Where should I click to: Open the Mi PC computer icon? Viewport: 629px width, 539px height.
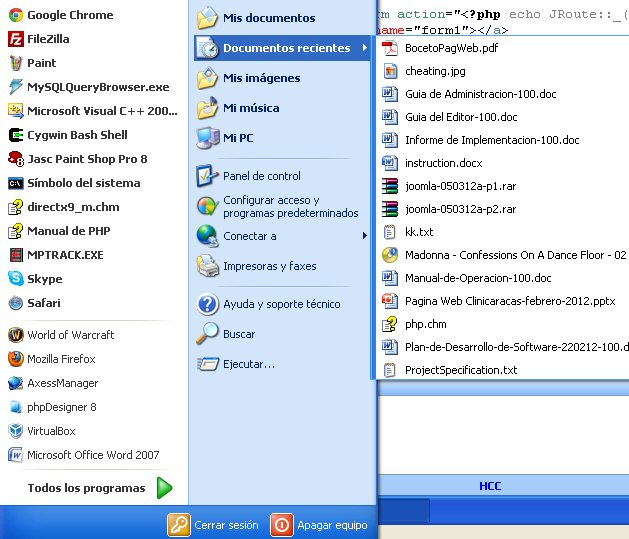click(x=207, y=138)
